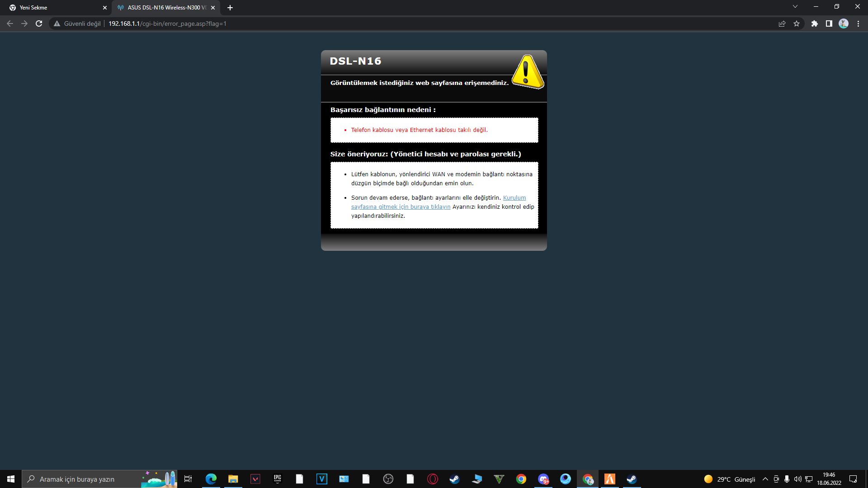Screen dimensions: 868x488
Task: Expand the tab search chevron
Action: pos(795,6)
